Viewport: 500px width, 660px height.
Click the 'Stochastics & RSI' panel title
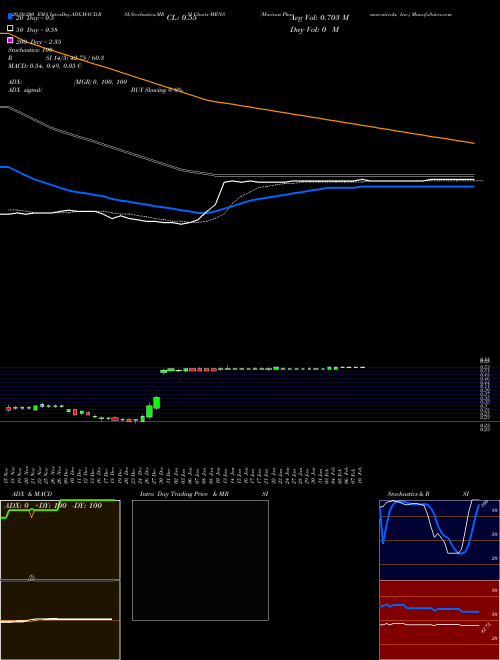(x=428, y=494)
